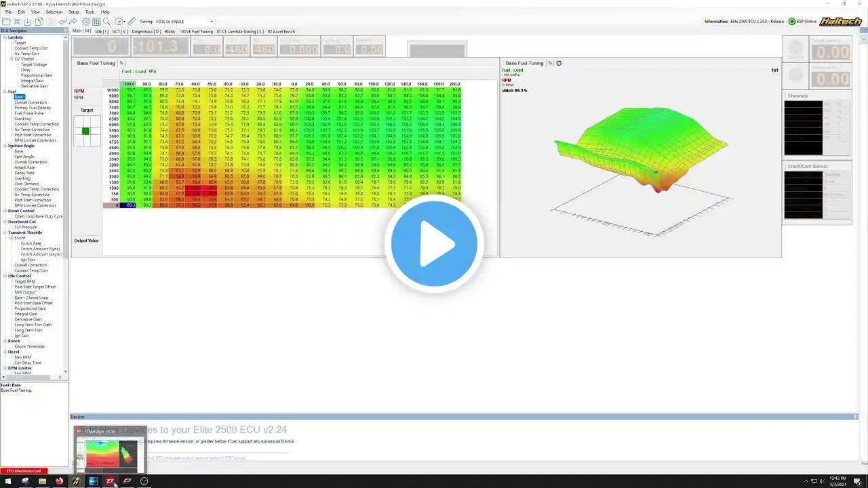The height and width of the screenshot is (488, 868).
Task: Click the green ESP Online status indicator
Action: tap(791, 22)
